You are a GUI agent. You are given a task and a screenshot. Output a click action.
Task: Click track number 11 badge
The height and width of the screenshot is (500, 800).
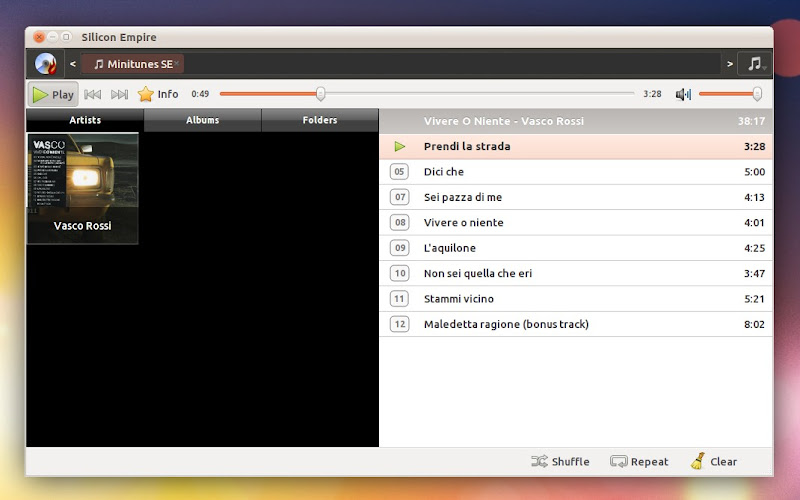coord(399,299)
